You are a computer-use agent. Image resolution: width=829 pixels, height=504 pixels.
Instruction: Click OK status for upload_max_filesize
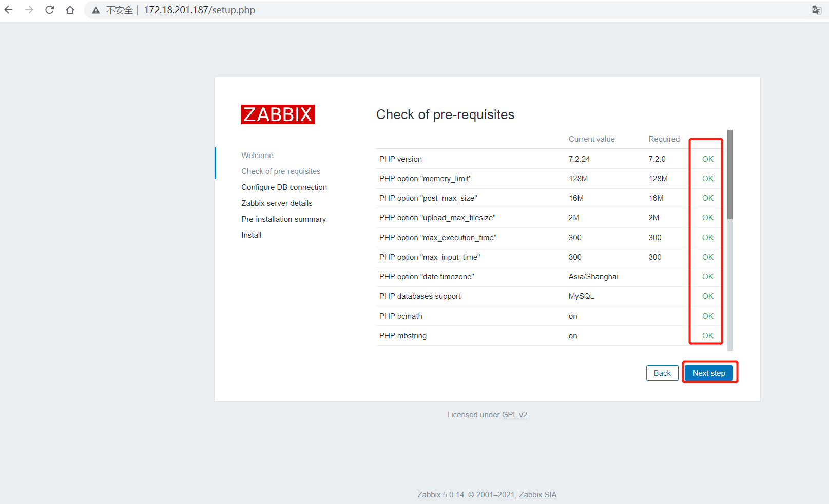point(708,218)
